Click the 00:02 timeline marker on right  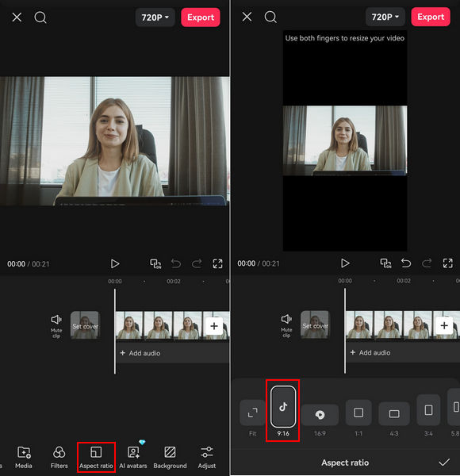click(404, 281)
